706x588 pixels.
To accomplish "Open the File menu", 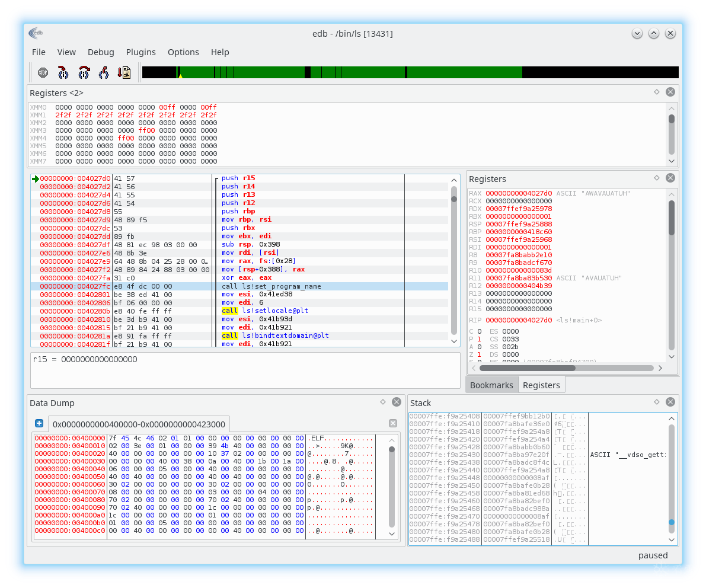I will [39, 52].
